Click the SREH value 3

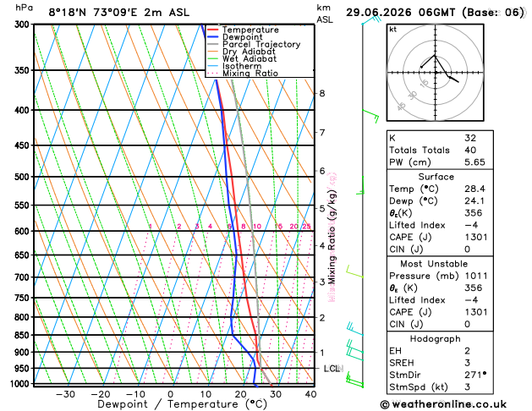click(x=468, y=363)
